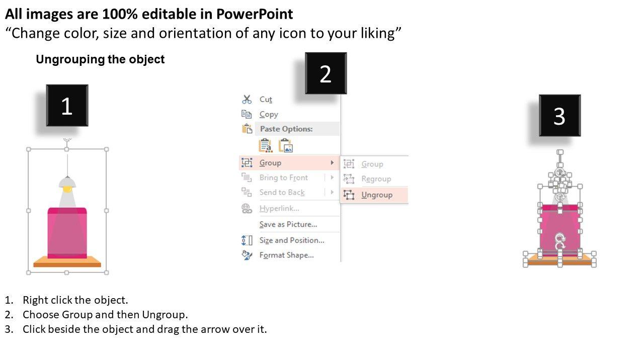Click the Regroup icon in submenu
This screenshot has width=644, height=362.
[349, 179]
